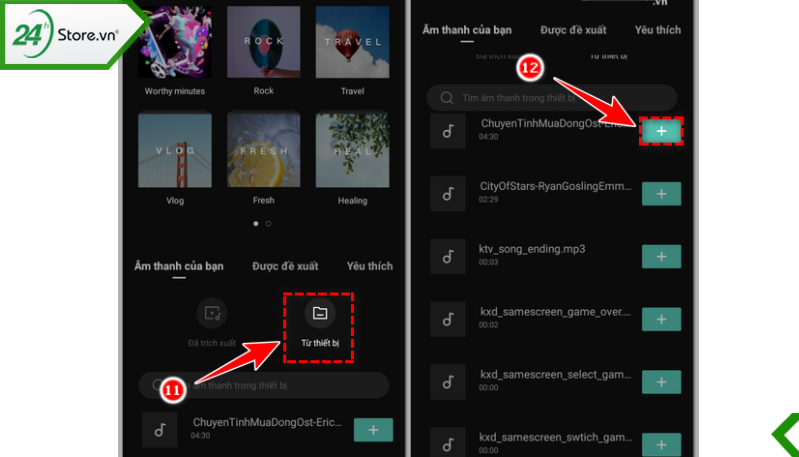Tap the music note icon for kxd_samescreen_swtich_gam
799x457 pixels.
[x=448, y=444]
